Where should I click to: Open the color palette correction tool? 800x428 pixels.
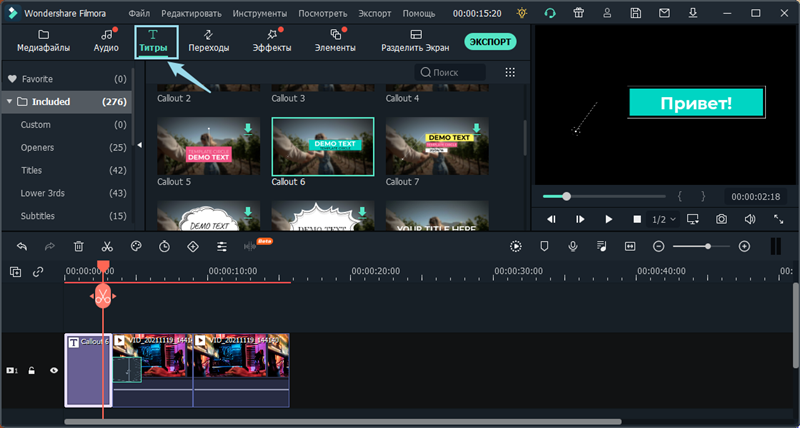(x=136, y=246)
